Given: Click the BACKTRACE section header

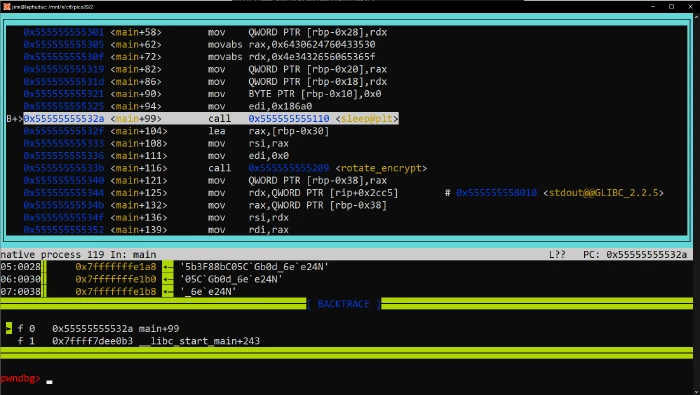Looking at the screenshot, I should (x=343, y=304).
